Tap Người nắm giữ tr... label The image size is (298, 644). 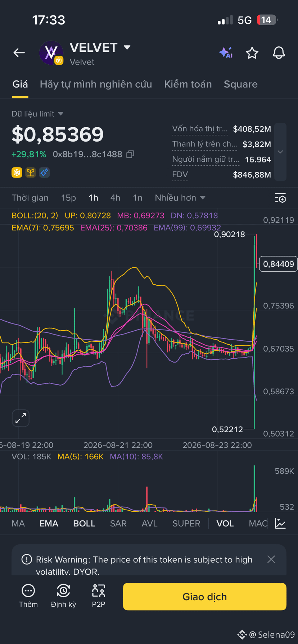tap(206, 159)
